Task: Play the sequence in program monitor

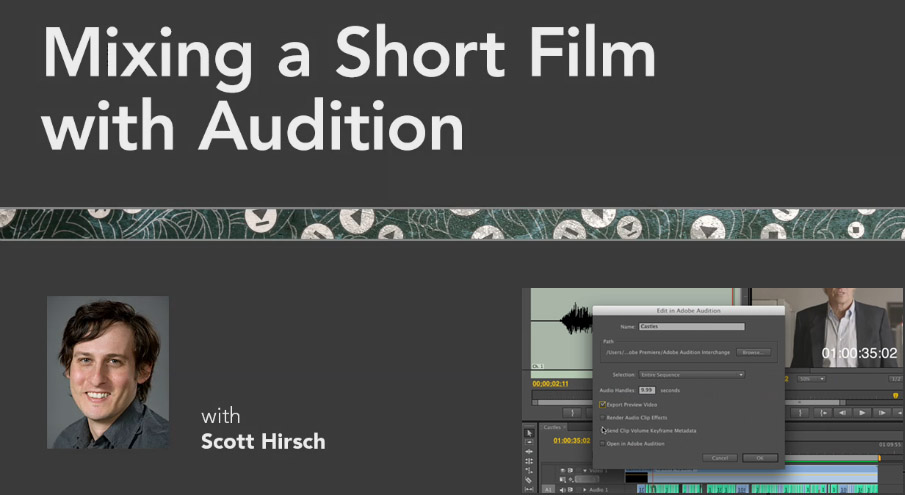Action: click(862, 413)
